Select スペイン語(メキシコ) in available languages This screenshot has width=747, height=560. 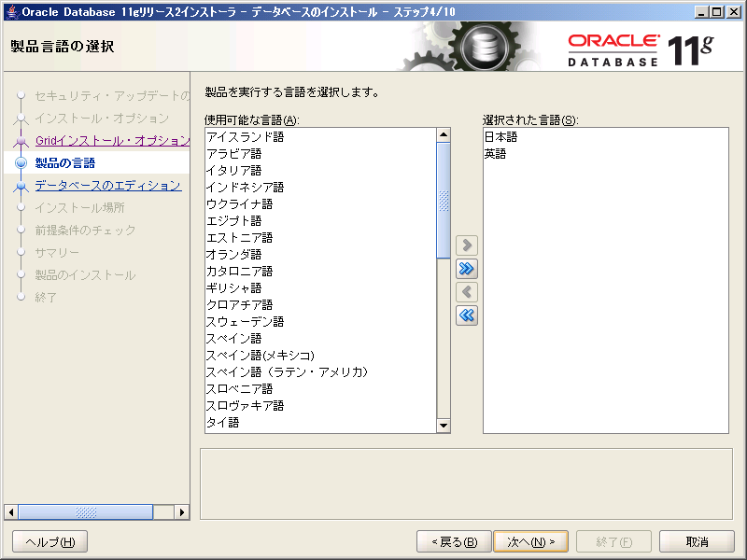click(x=261, y=356)
